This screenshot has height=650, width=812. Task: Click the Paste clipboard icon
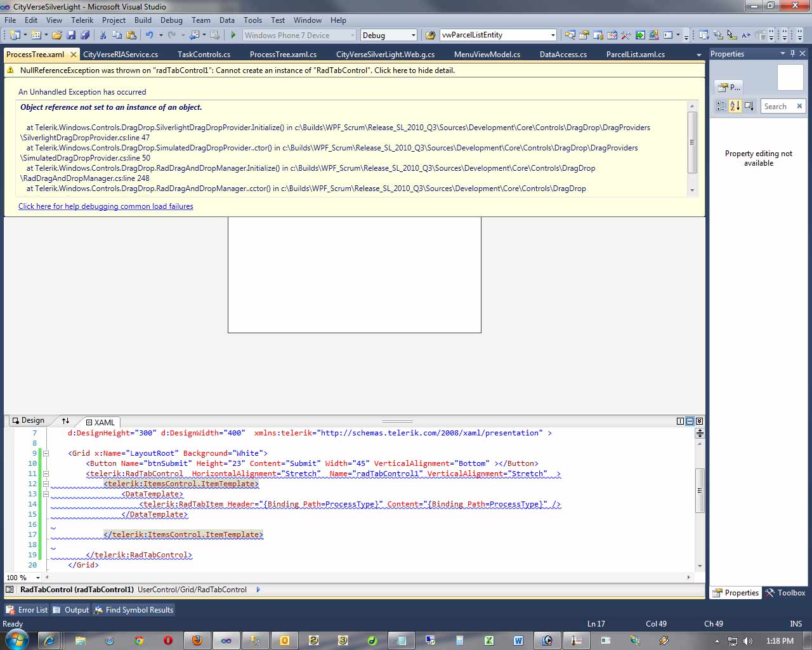(x=131, y=36)
